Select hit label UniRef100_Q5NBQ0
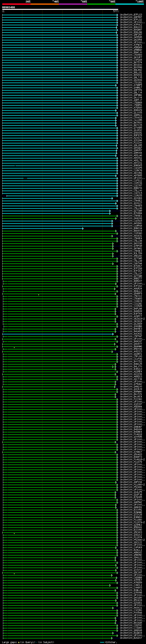 click(131, 50)
